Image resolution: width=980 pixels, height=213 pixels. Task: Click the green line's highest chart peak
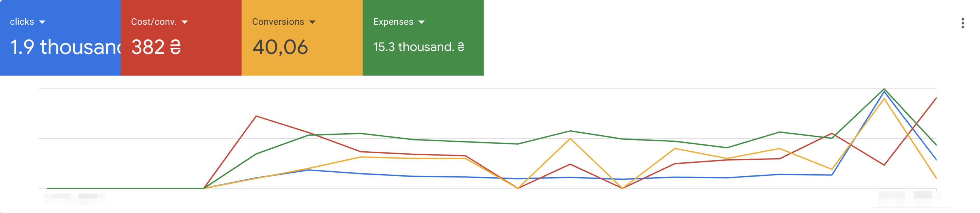pyautogui.click(x=884, y=89)
